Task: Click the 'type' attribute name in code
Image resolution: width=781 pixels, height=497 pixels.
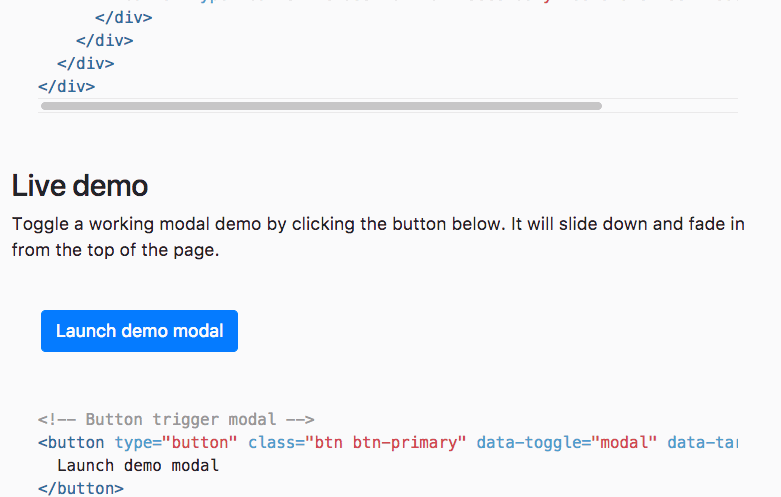Action: (133, 442)
